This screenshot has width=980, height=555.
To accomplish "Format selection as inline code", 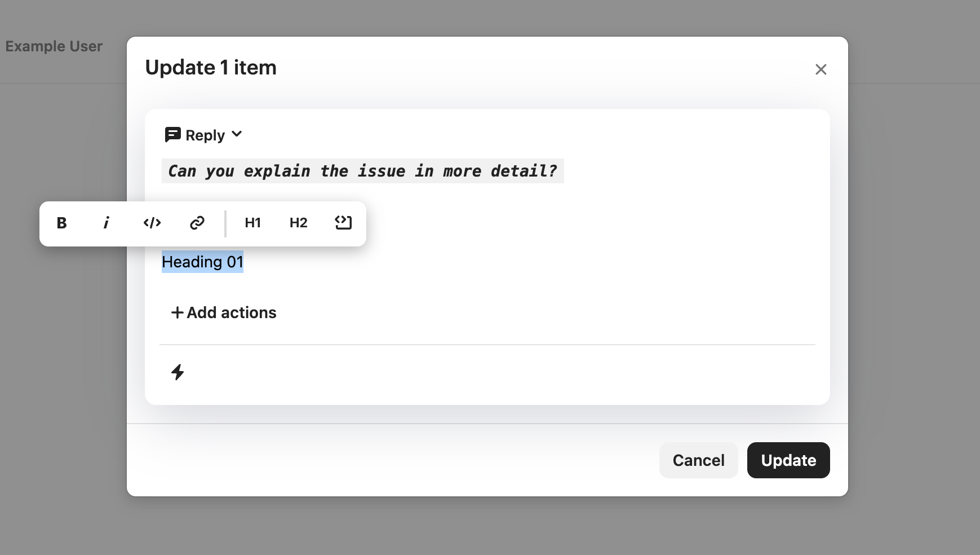I will point(152,223).
